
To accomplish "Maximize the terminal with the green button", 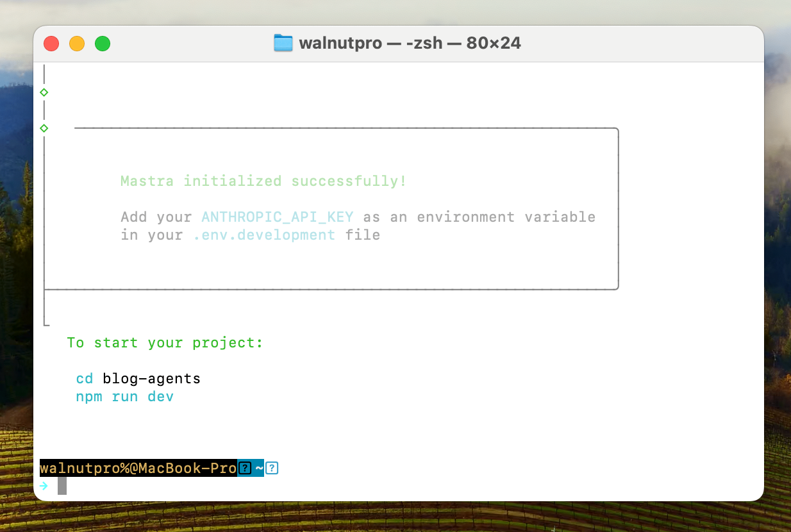I will [103, 44].
